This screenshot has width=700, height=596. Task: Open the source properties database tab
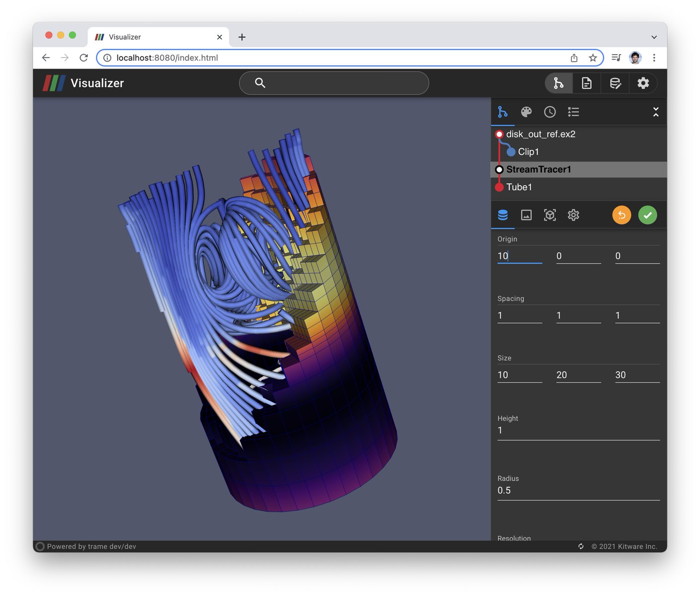click(503, 215)
